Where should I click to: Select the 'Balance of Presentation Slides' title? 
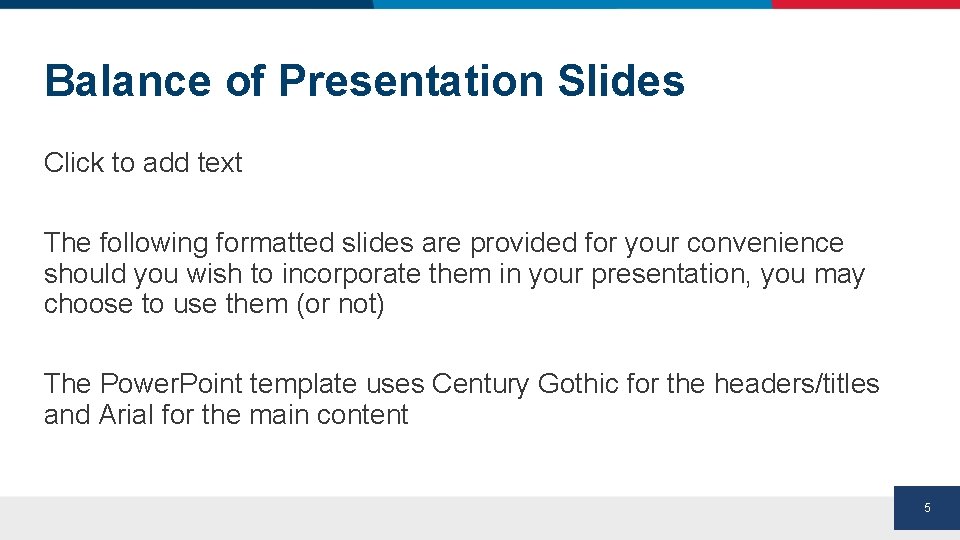point(364,81)
